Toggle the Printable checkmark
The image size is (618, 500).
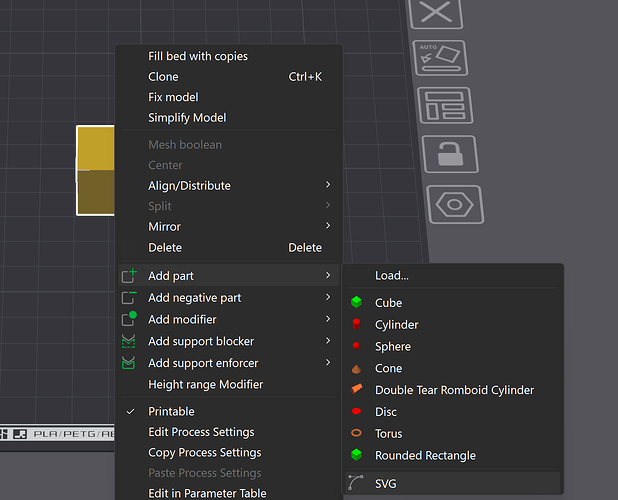(x=130, y=411)
